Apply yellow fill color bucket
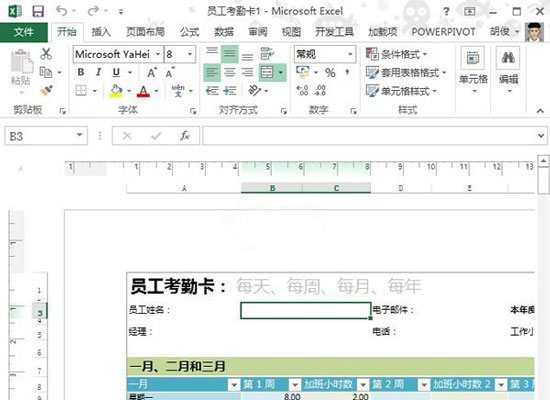550x400 pixels. [x=116, y=91]
